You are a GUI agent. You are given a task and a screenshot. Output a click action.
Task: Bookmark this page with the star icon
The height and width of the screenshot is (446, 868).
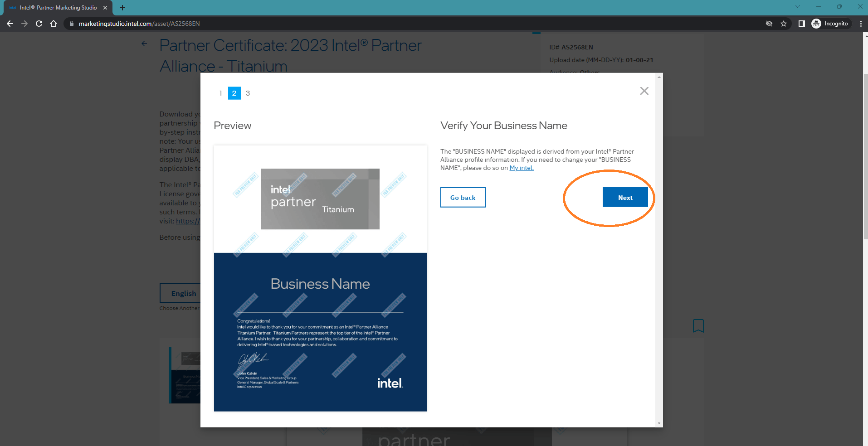coord(784,24)
